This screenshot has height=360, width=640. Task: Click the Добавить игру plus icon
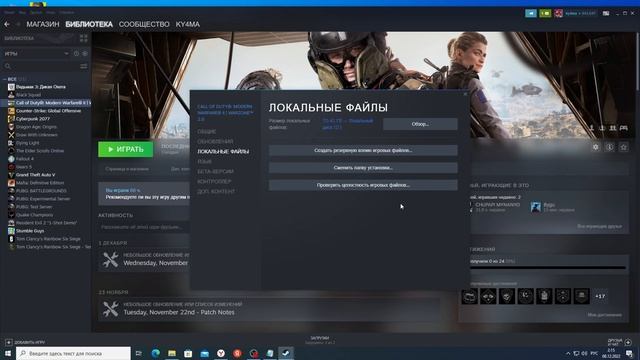(x=9, y=342)
